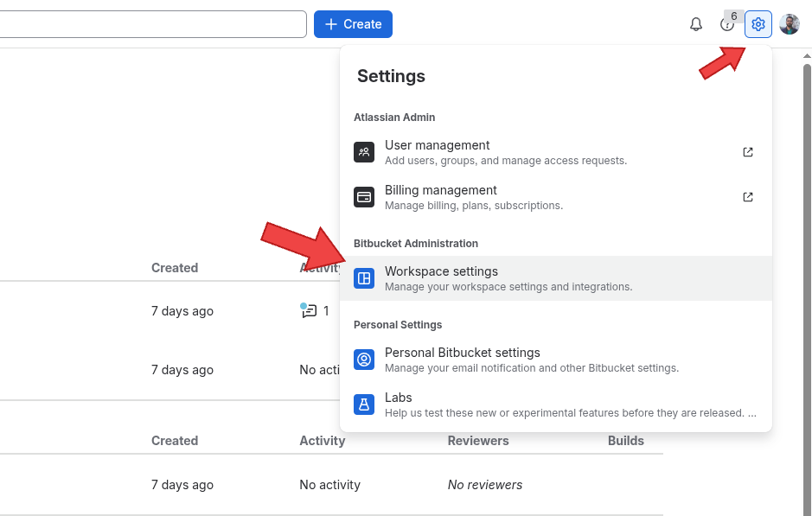Open the notifications bell icon

(x=696, y=24)
